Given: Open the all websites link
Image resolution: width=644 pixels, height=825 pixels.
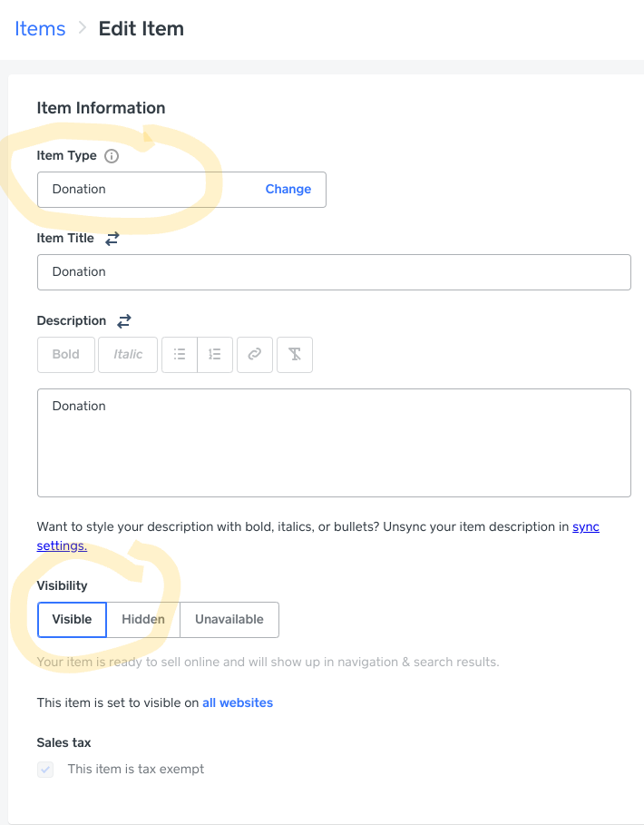Looking at the screenshot, I should coord(238,703).
